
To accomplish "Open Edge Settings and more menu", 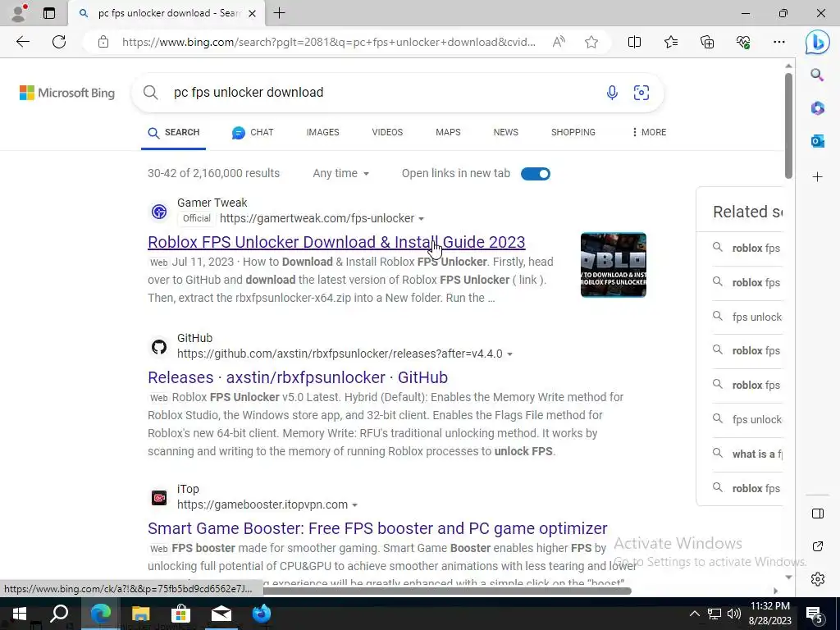I will coord(779,42).
